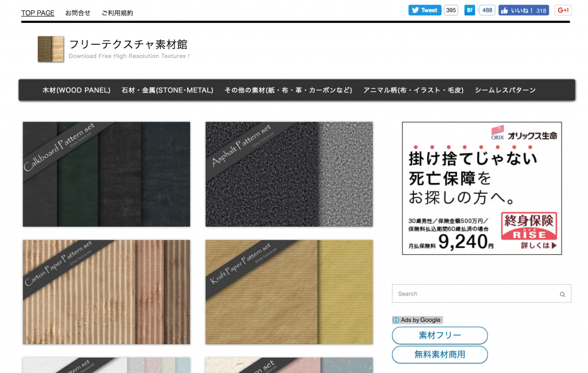Image resolution: width=588 pixels, height=373 pixels.
Task: Click the Facebook like button
Action: (523, 10)
